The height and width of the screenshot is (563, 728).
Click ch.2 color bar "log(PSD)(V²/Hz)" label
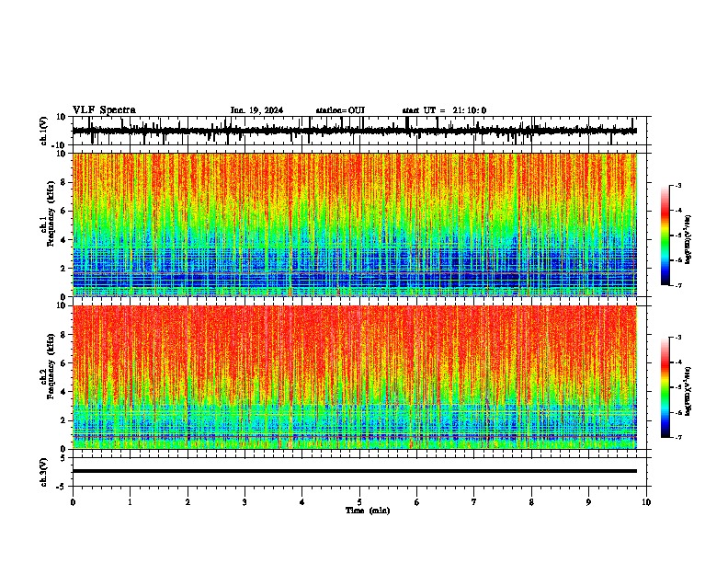688,391
